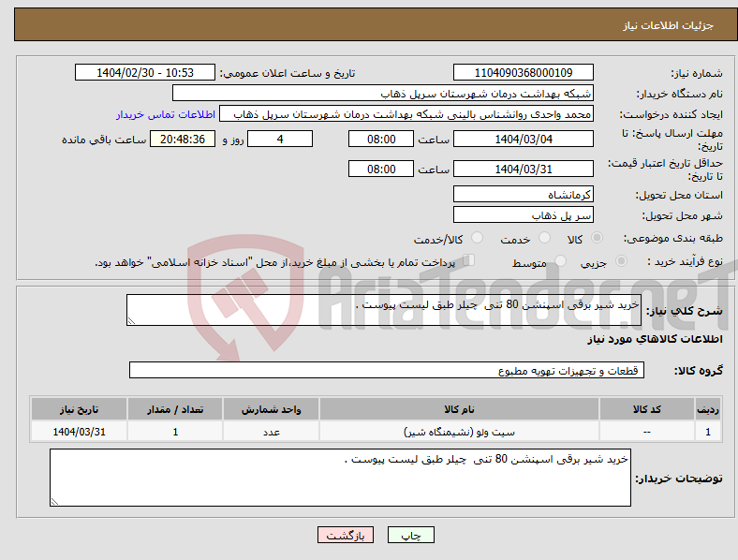Select the متوسط purchase type radio
The image size is (738, 560).
point(560,260)
